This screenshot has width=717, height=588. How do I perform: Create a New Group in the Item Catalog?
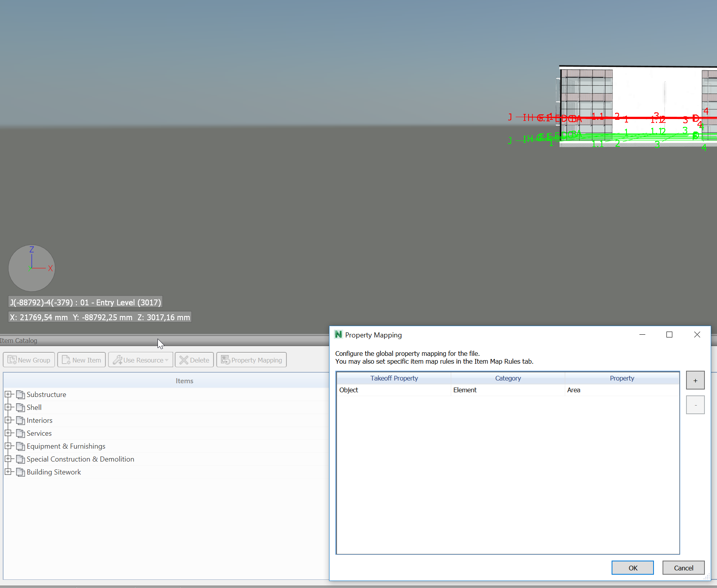pyautogui.click(x=29, y=359)
